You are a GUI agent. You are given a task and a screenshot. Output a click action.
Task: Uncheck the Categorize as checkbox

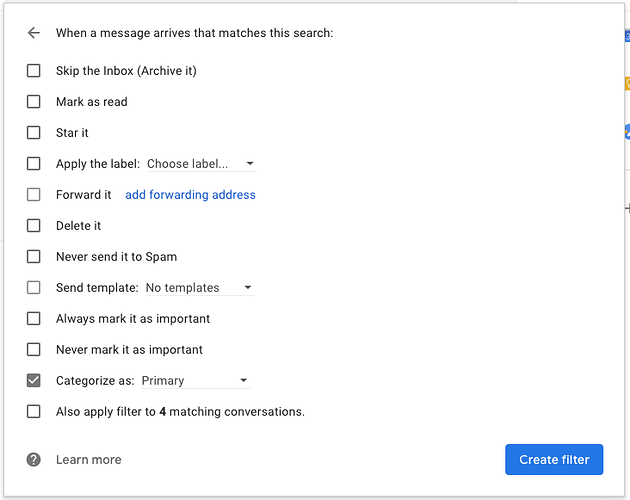tap(34, 381)
